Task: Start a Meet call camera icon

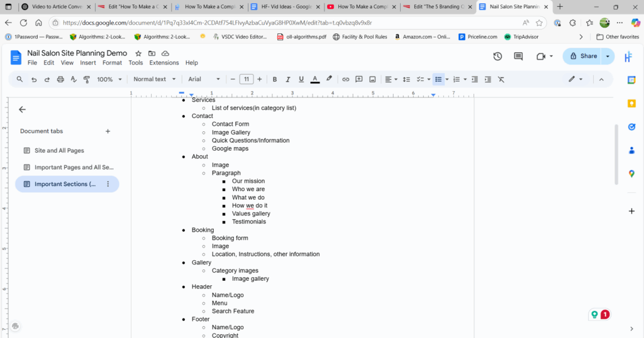Action: point(540,56)
